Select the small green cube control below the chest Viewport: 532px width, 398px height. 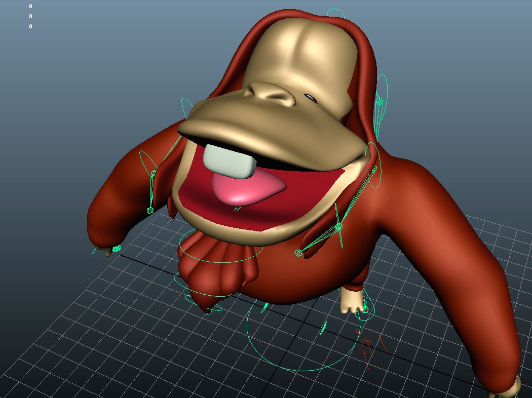[x=298, y=253]
